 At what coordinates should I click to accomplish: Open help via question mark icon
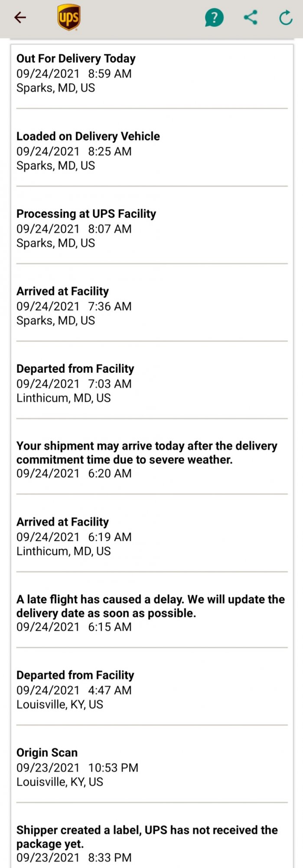[x=214, y=17]
